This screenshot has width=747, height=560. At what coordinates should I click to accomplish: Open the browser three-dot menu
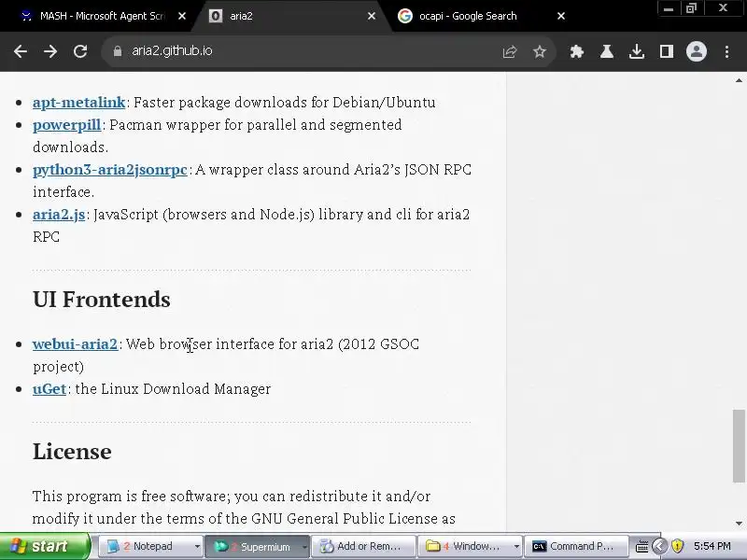pos(726,51)
